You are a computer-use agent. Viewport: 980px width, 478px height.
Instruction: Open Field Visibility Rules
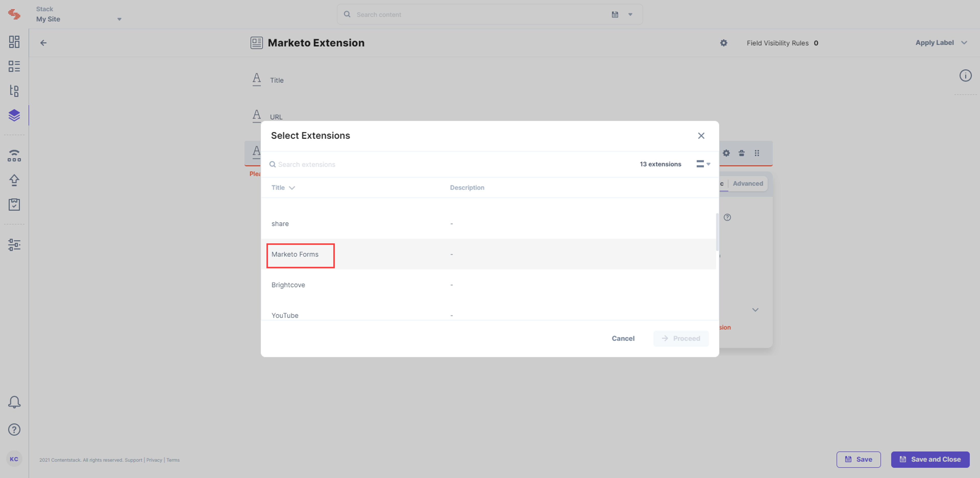[782, 43]
